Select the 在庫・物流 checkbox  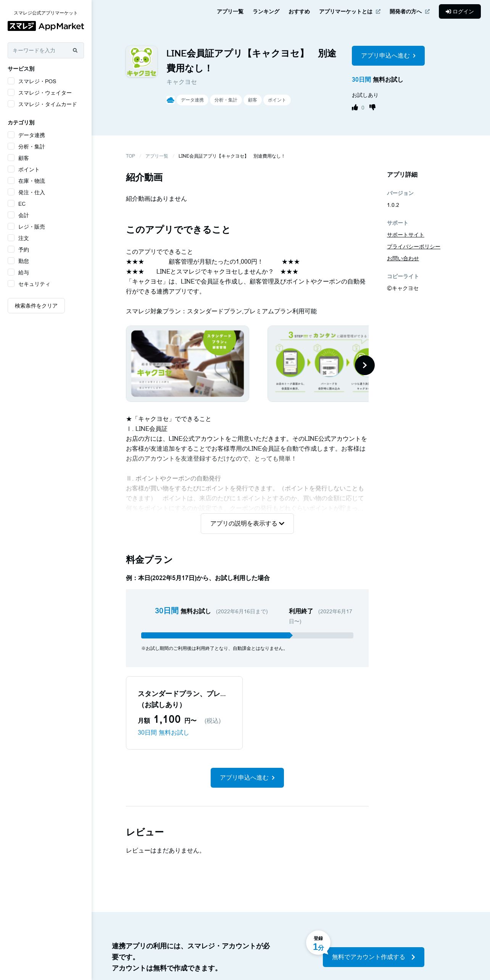pos(11,181)
